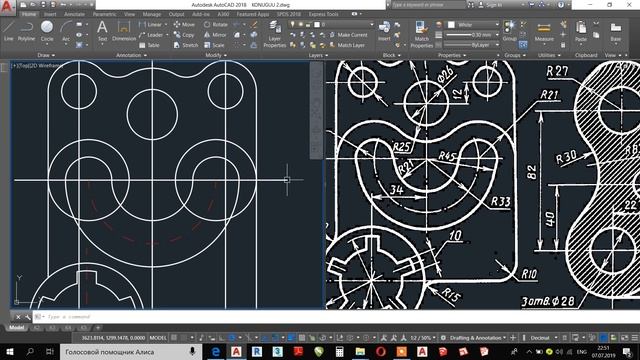Toggle the layer freeze sun icon
The width and height of the screenshot is (640, 360).
(x=300, y=24)
